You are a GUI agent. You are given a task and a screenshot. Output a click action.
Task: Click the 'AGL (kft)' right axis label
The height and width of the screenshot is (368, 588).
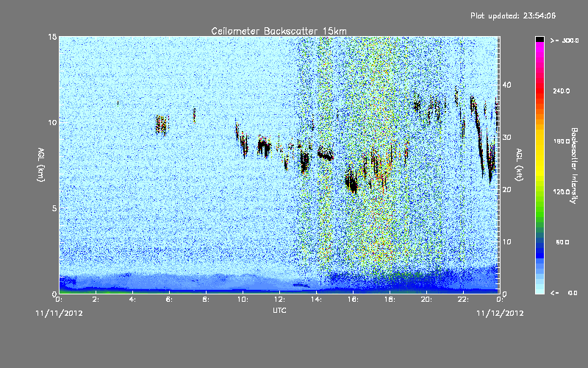click(520, 164)
